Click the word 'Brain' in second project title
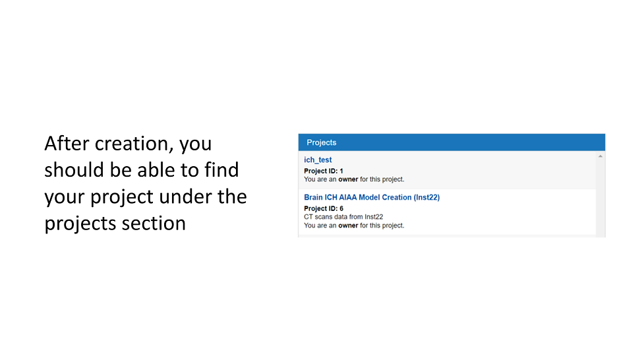 click(314, 197)
